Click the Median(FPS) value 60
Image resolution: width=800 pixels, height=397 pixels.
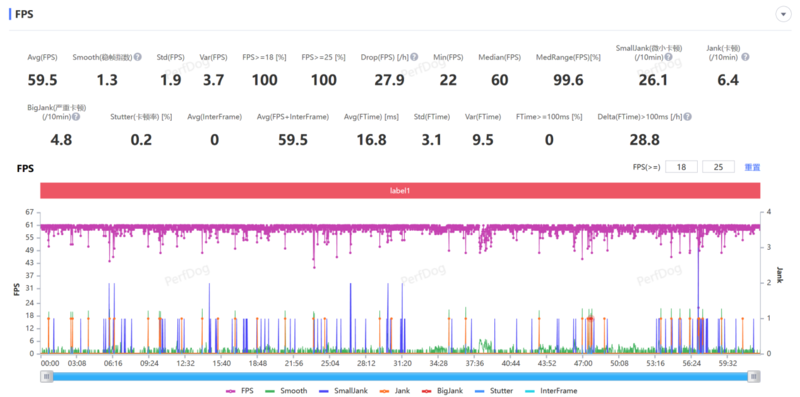click(x=499, y=80)
